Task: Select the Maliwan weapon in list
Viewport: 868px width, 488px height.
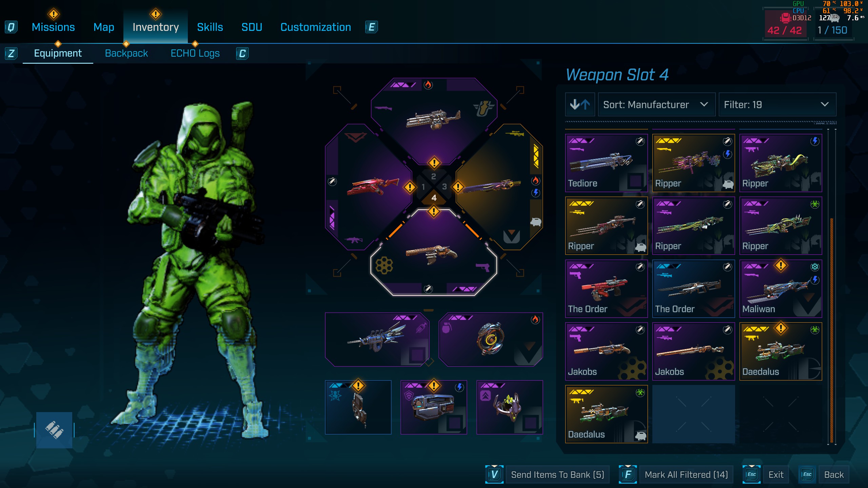Action: tap(781, 288)
